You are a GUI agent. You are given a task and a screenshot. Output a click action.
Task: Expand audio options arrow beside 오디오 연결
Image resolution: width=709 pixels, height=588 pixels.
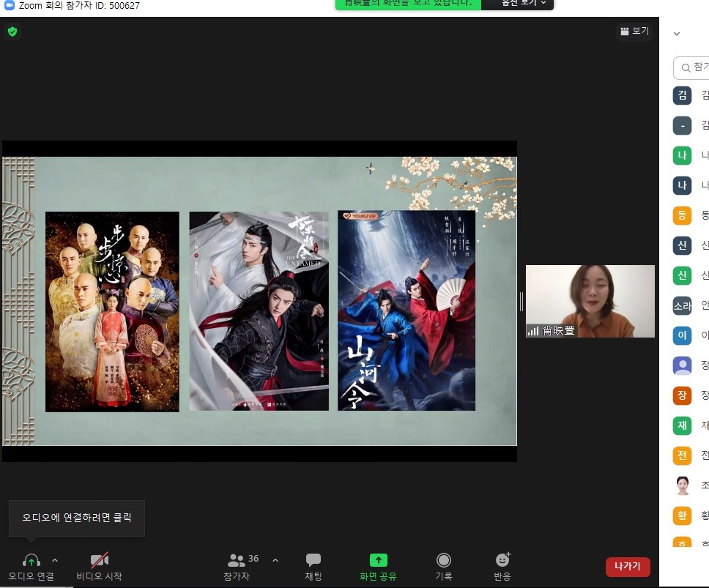55,560
